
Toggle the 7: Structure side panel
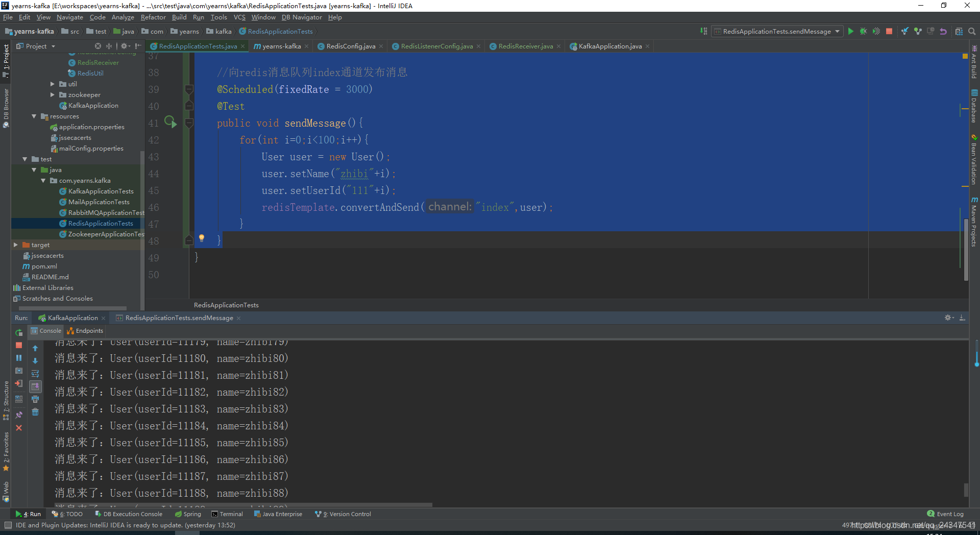point(6,401)
